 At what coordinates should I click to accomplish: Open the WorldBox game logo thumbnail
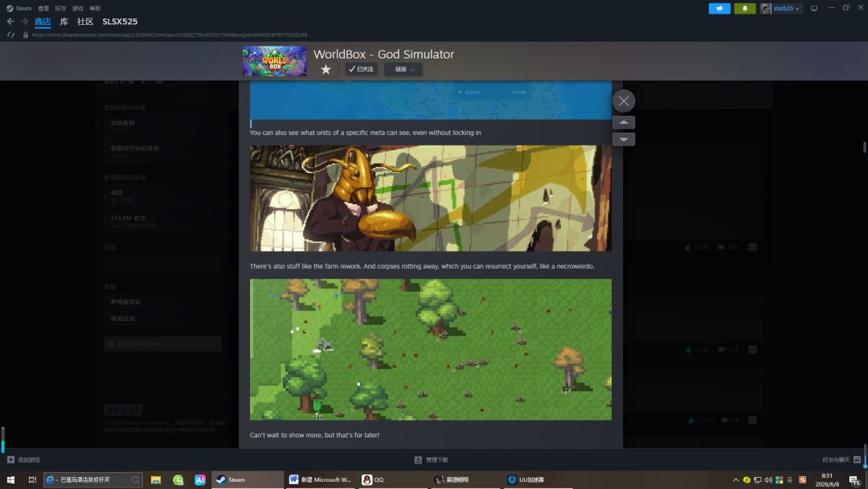tap(274, 61)
